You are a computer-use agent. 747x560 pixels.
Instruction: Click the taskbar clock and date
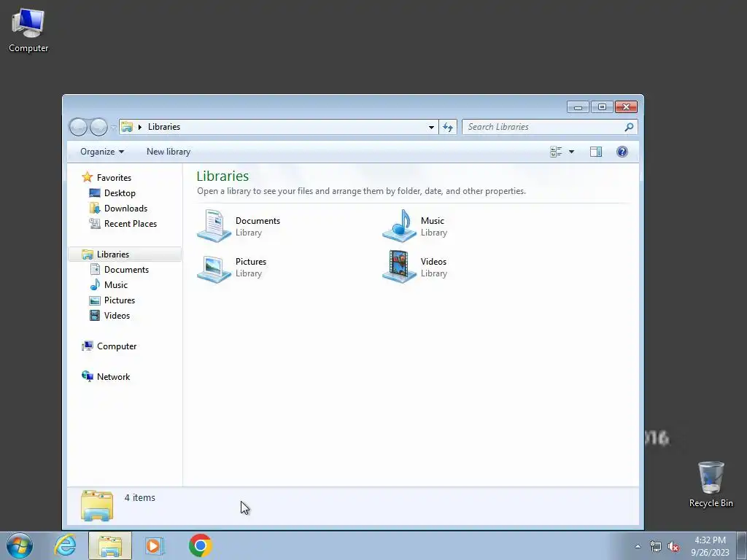710,546
